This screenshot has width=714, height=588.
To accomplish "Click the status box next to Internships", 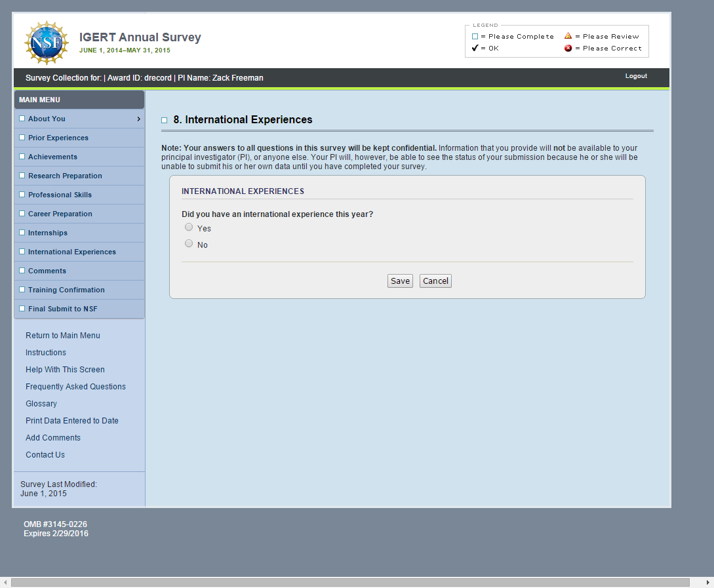I will (x=22, y=233).
